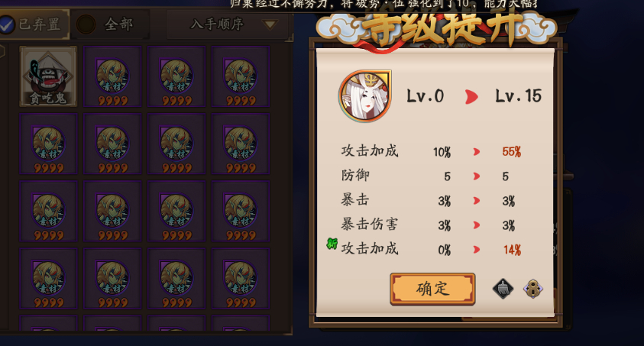The height and width of the screenshot is (346, 644).
Task: Tap the white-haired shikigami portrait icon
Action: pyautogui.click(x=364, y=96)
